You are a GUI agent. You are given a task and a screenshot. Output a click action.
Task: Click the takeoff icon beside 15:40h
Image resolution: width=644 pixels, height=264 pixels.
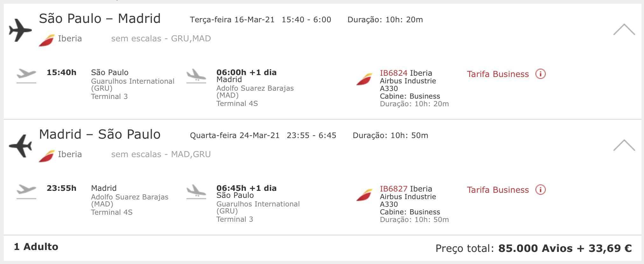pyautogui.click(x=26, y=76)
